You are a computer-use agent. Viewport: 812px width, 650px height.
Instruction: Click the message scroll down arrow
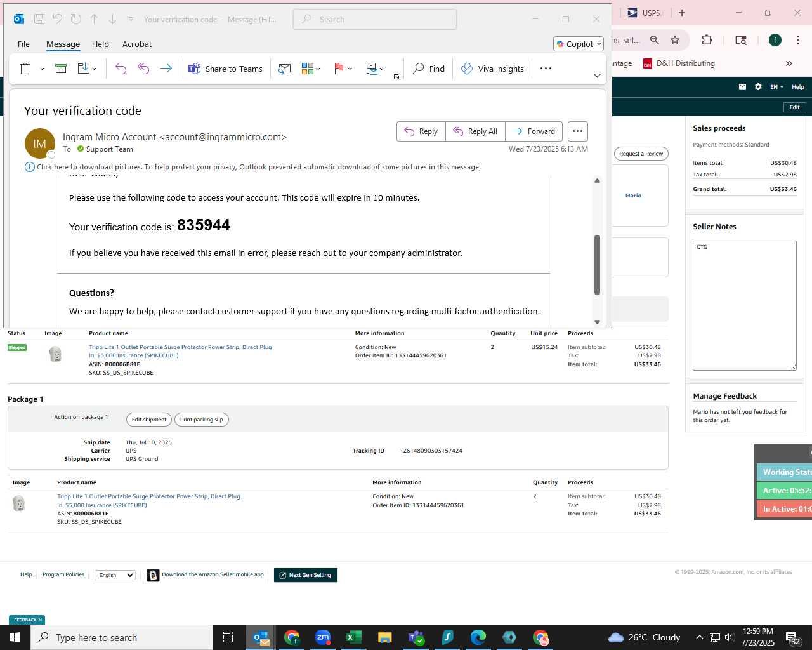[597, 322]
